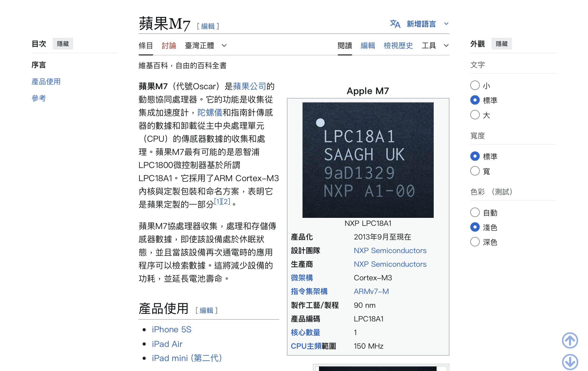Select the 淺色 color option

click(x=475, y=227)
